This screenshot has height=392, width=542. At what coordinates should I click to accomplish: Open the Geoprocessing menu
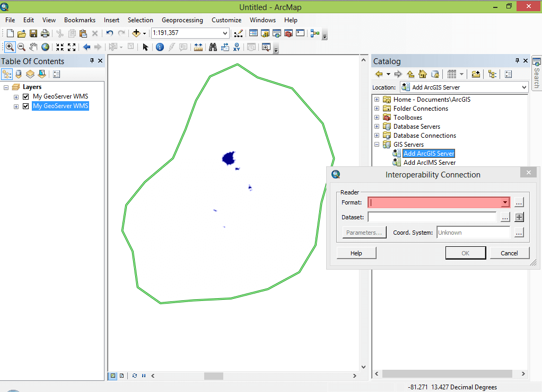[x=182, y=20]
